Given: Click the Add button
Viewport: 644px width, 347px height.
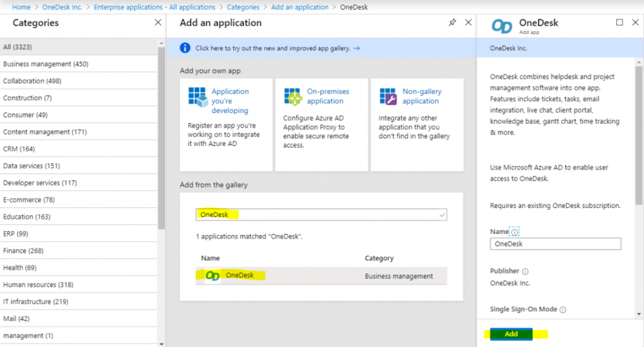Looking at the screenshot, I should (511, 334).
